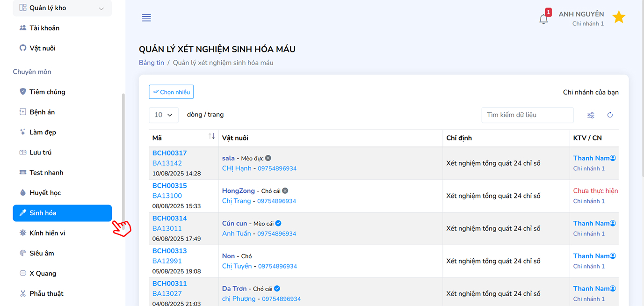Toggle Chọn nhiều multi-select mode
This screenshot has height=306, width=644.
[x=171, y=92]
